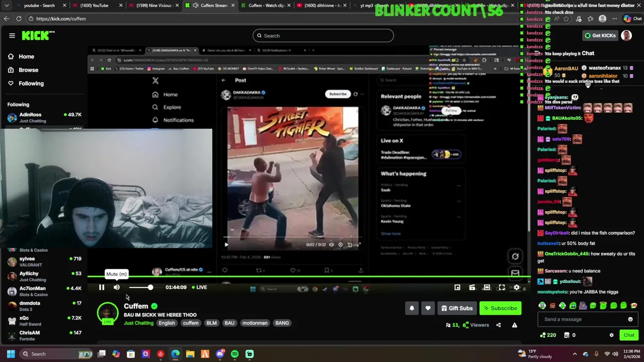Subscribe to Cuffem channel
644x362 pixels.
(x=500, y=308)
